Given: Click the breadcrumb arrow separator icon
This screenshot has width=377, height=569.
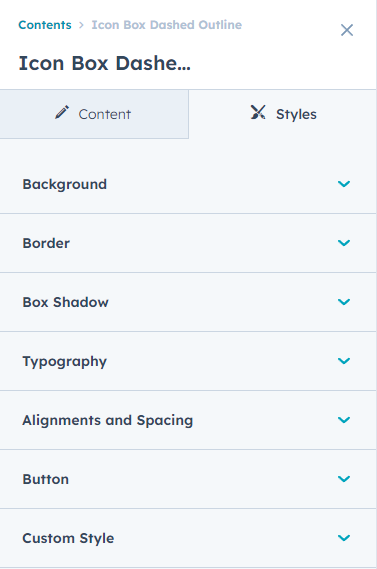Looking at the screenshot, I should 81,25.
